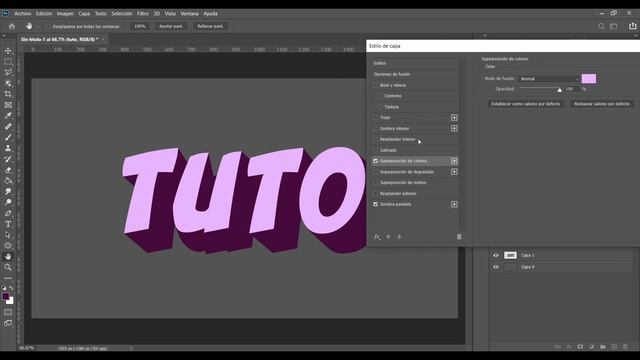640x360 pixels.
Task: Select the Quick Selection tool
Action: click(x=8, y=83)
